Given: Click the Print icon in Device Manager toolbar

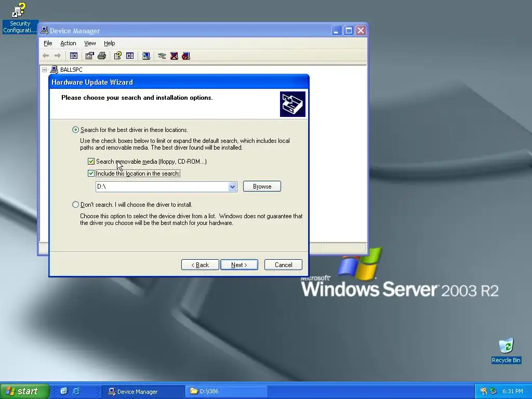Looking at the screenshot, I should [102, 56].
